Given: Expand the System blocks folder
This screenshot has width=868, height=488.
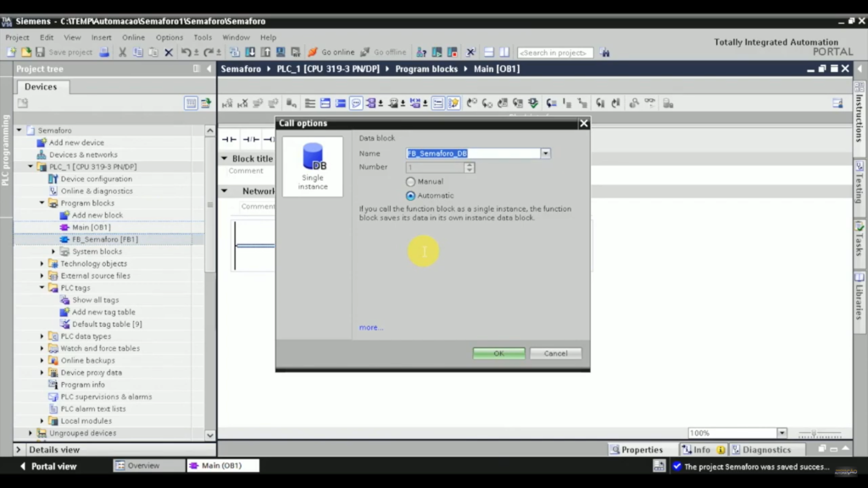Looking at the screenshot, I should 53,251.
